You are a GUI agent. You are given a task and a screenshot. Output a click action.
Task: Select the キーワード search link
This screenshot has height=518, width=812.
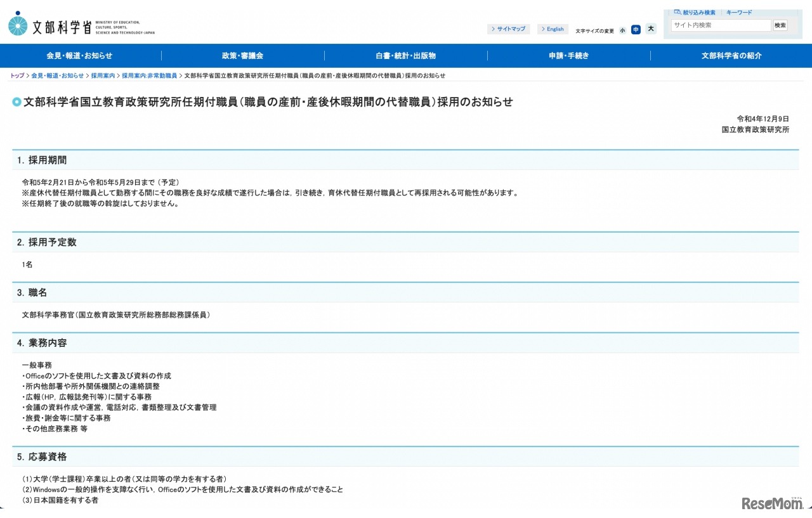739,12
